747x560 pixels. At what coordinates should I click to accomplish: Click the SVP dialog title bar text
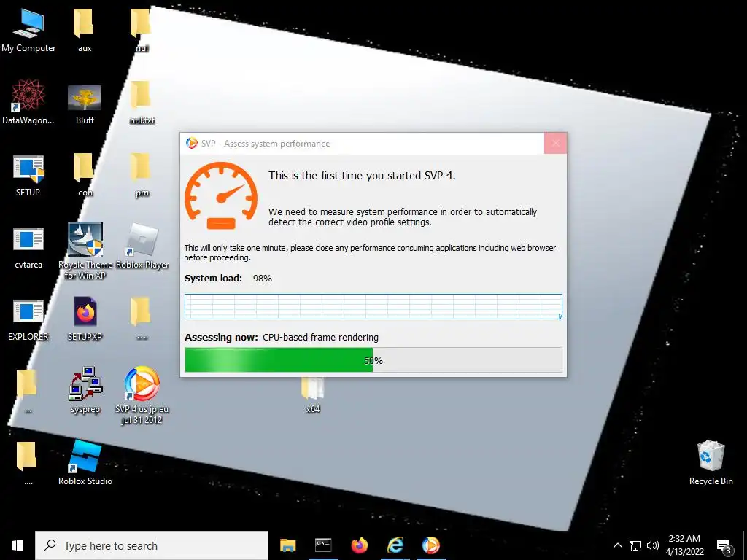point(266,144)
